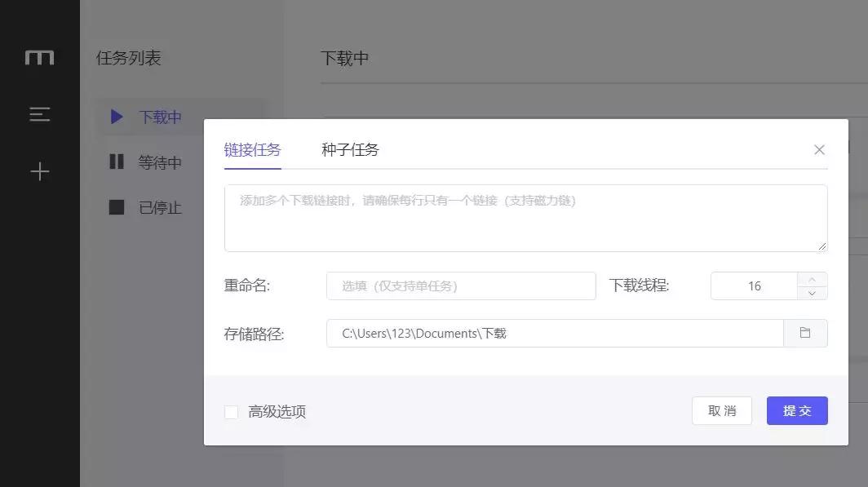Click the stop icon beside 已停止
The width and height of the screenshot is (868, 487).
pos(116,208)
